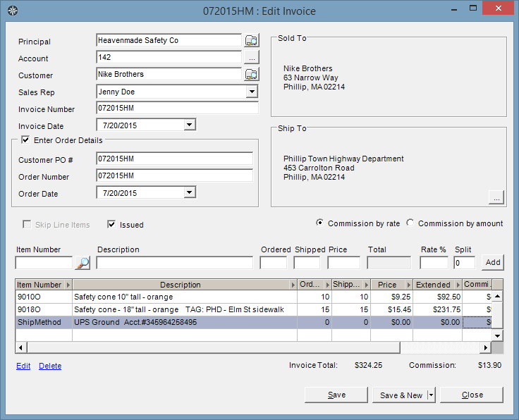The image size is (519, 420).
Task: Click the $15.45 price cell
Action: [392, 309]
